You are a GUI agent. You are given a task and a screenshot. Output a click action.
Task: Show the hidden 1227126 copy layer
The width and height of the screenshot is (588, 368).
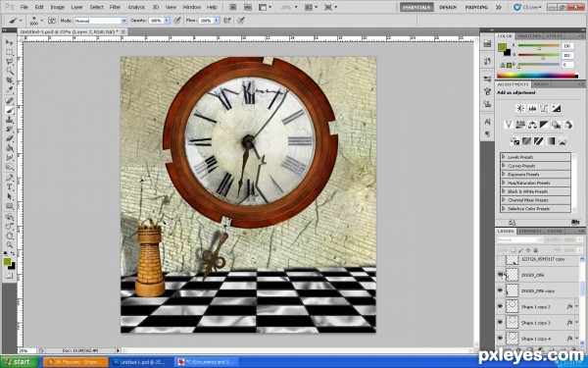[x=500, y=259]
